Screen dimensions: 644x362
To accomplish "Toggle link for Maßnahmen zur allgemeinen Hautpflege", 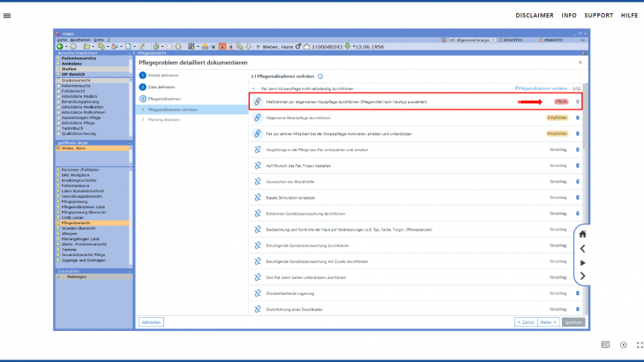I will click(258, 102).
